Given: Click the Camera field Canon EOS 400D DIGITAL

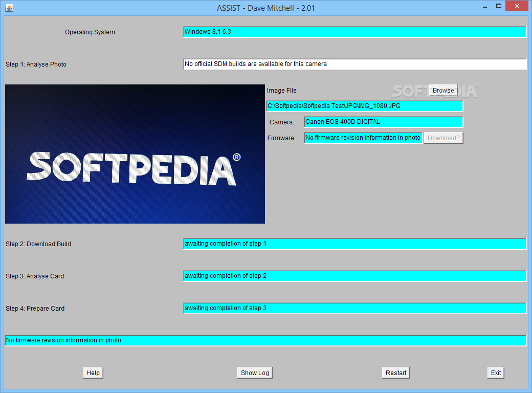Looking at the screenshot, I should 384,122.
